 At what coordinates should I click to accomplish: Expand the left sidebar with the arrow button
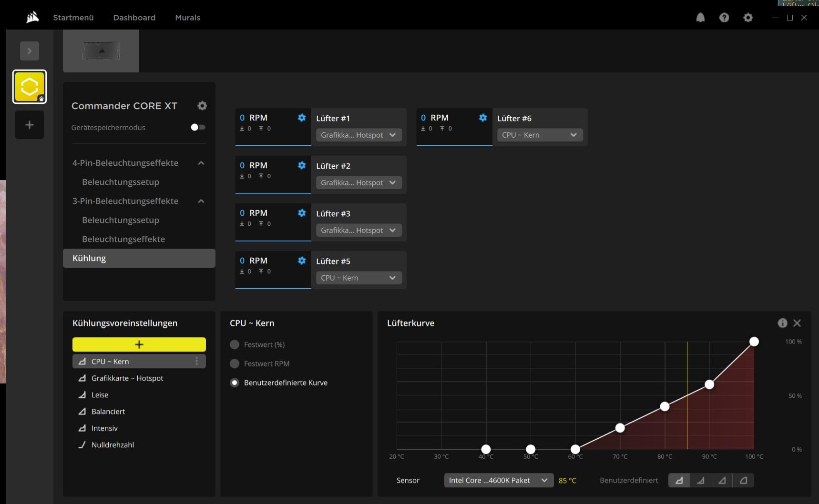30,51
